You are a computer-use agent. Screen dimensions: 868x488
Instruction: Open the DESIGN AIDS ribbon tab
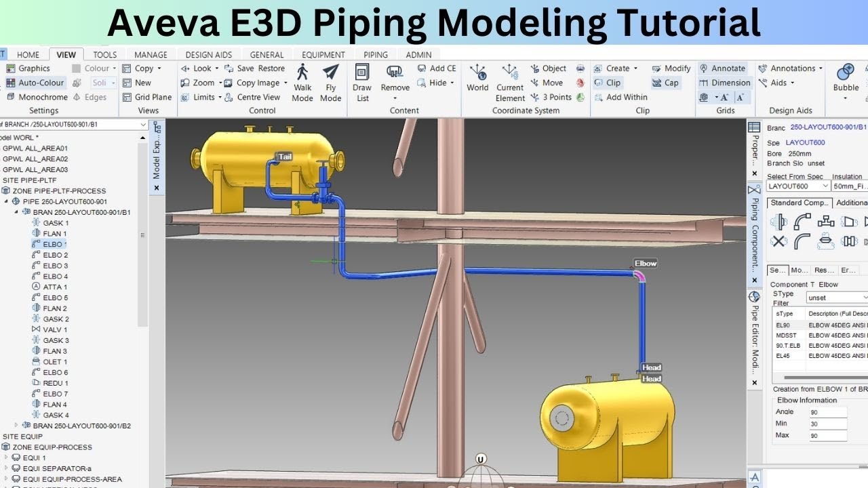pyautogui.click(x=209, y=55)
